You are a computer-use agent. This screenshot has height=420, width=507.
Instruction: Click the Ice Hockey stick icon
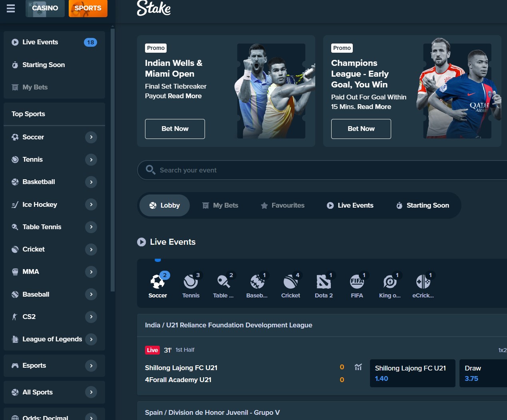pos(15,204)
